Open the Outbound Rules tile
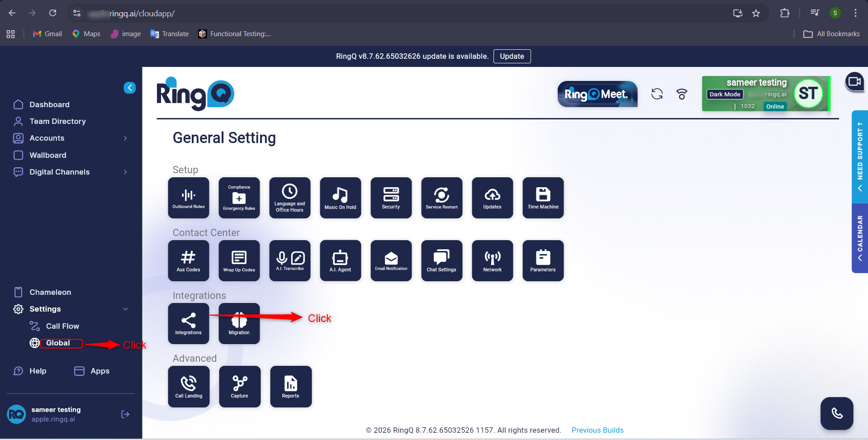This screenshot has height=440, width=868. pyautogui.click(x=189, y=198)
